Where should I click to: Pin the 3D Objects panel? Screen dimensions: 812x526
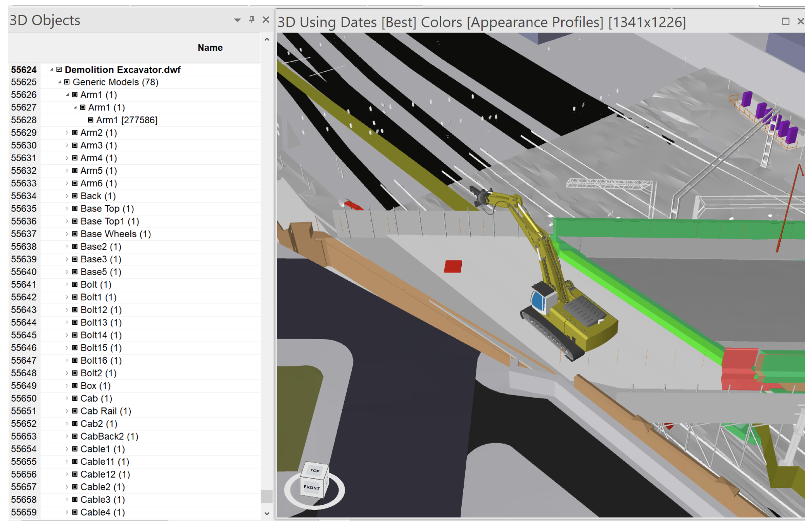252,20
